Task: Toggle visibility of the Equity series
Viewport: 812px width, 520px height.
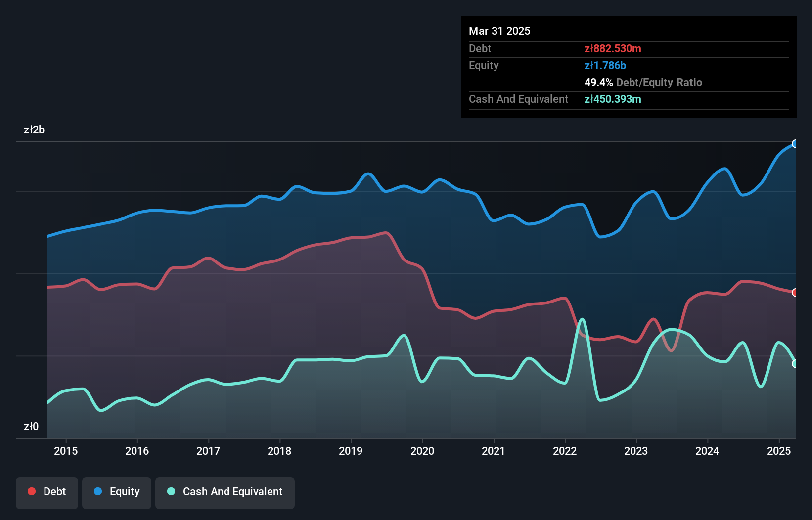Action: click(116, 492)
